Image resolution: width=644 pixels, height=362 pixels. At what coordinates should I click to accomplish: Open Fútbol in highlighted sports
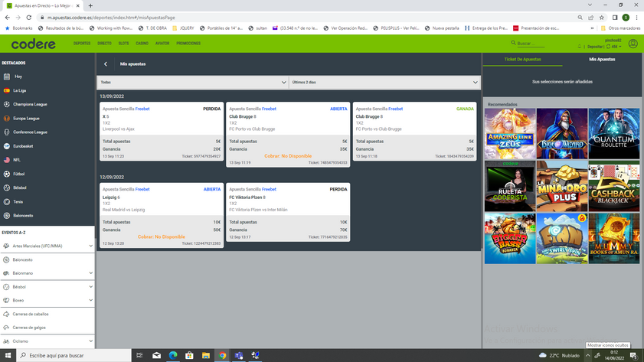click(x=19, y=174)
